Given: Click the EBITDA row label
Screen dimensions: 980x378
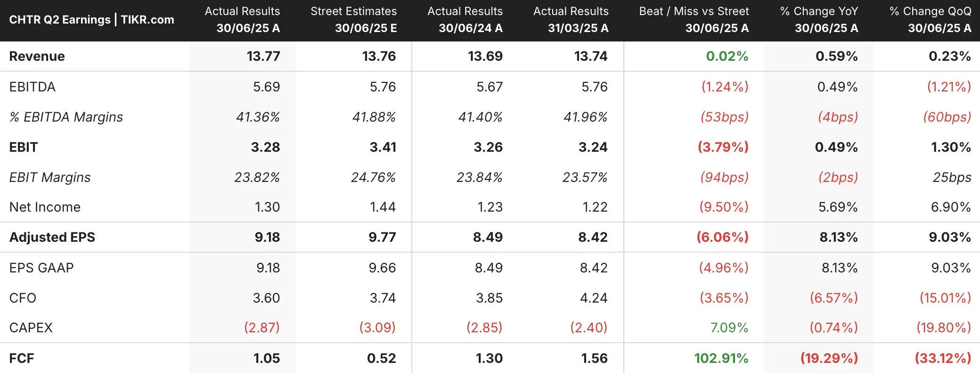Looking at the screenshot, I should 33,87.
